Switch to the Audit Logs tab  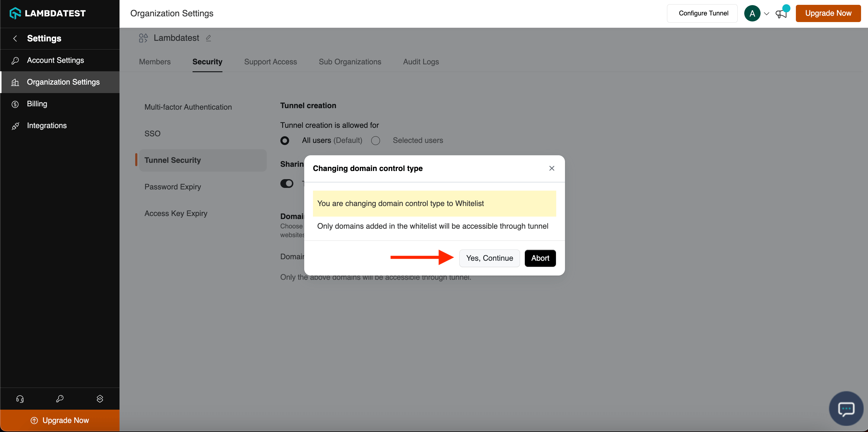click(421, 62)
